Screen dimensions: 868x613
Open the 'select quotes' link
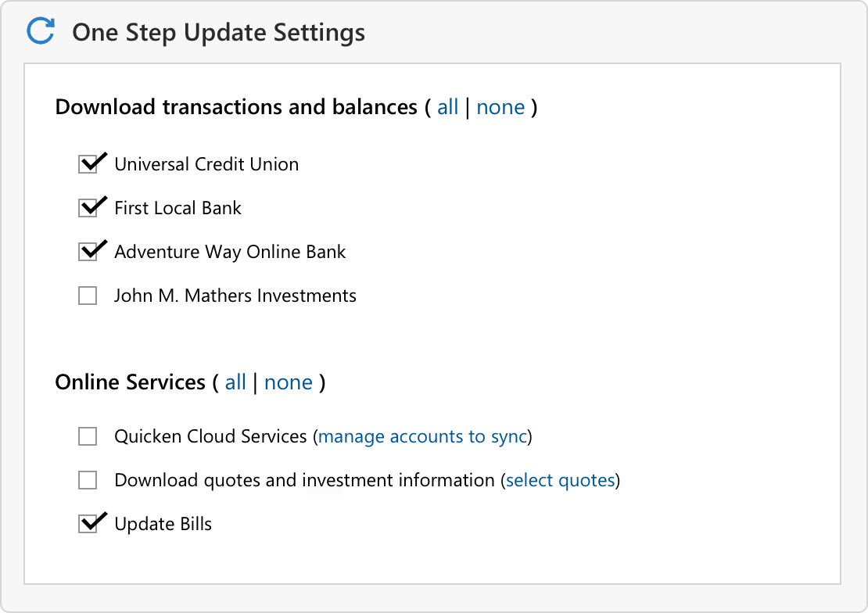click(561, 480)
